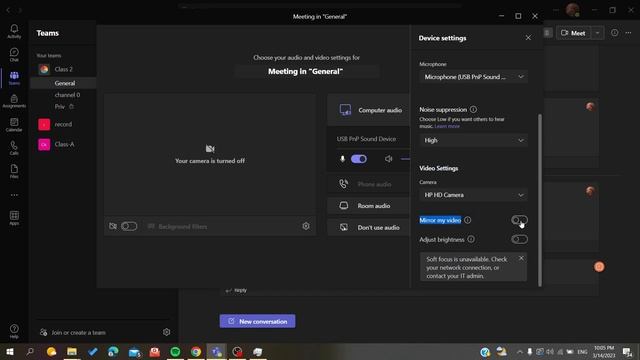Start a New conversation
The image size is (640, 360).
pyautogui.click(x=258, y=321)
